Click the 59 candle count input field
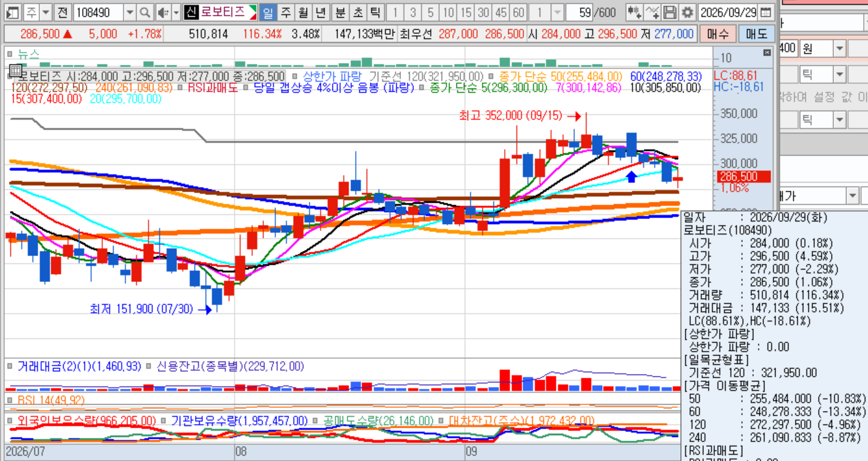868x461 pixels. tap(579, 12)
